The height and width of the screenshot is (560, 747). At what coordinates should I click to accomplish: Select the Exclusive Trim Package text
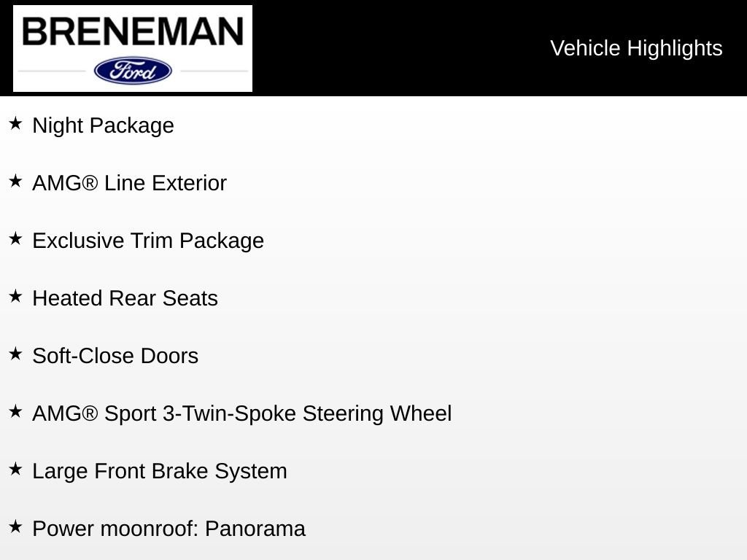pyautogui.click(x=148, y=241)
